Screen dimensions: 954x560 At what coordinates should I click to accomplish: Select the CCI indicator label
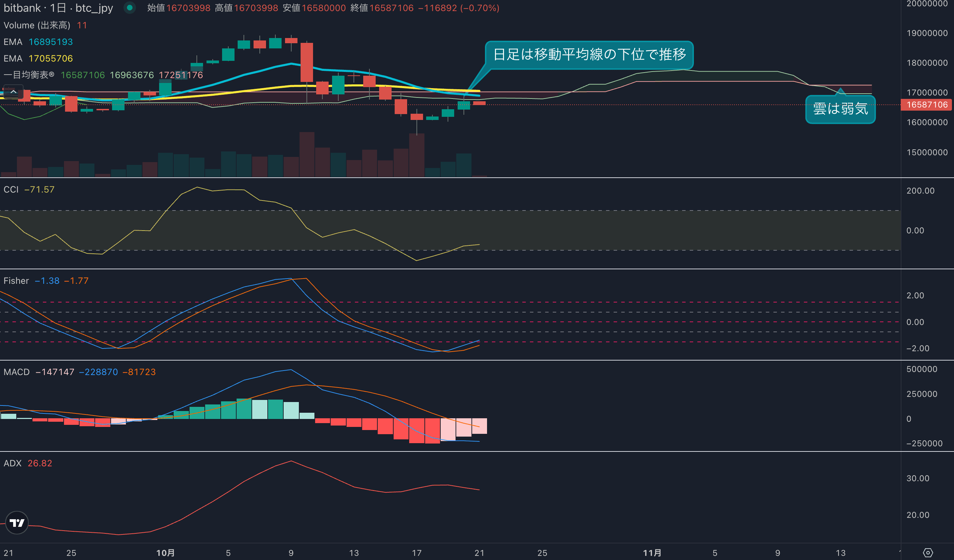pos(11,189)
